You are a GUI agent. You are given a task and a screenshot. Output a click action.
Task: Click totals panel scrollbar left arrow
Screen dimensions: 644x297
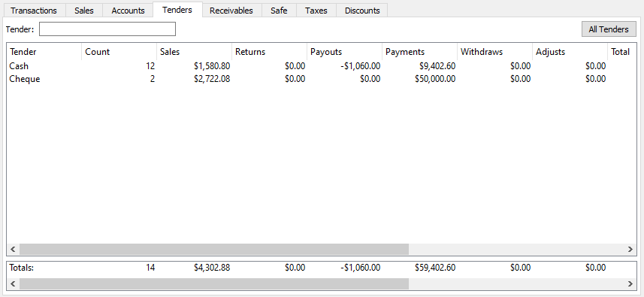click(x=13, y=283)
